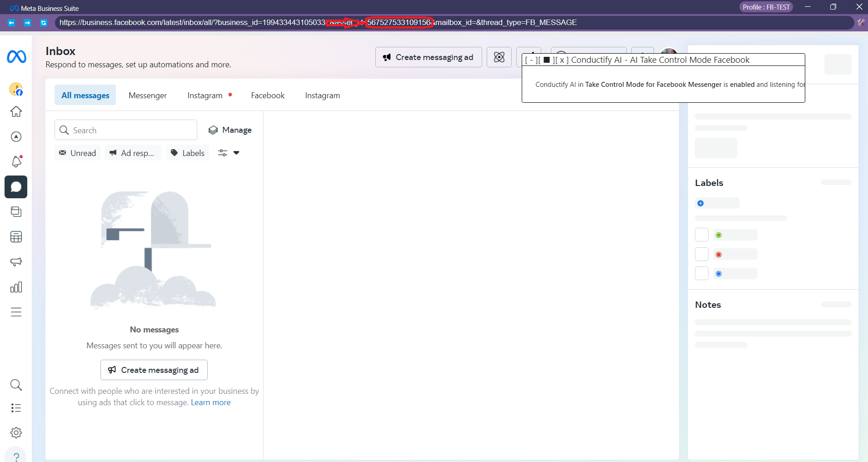Open the Notifications bell icon

click(x=16, y=161)
